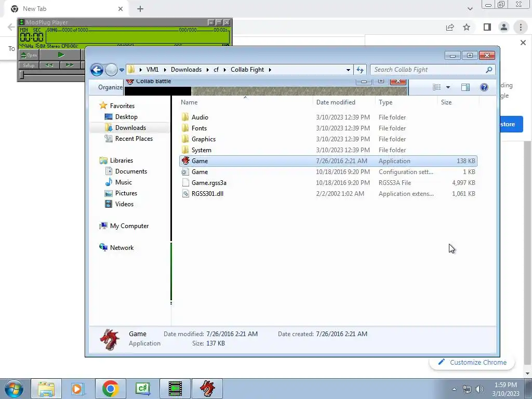This screenshot has height=399, width=532.
Task: Open Explorer help
Action: 484,87
